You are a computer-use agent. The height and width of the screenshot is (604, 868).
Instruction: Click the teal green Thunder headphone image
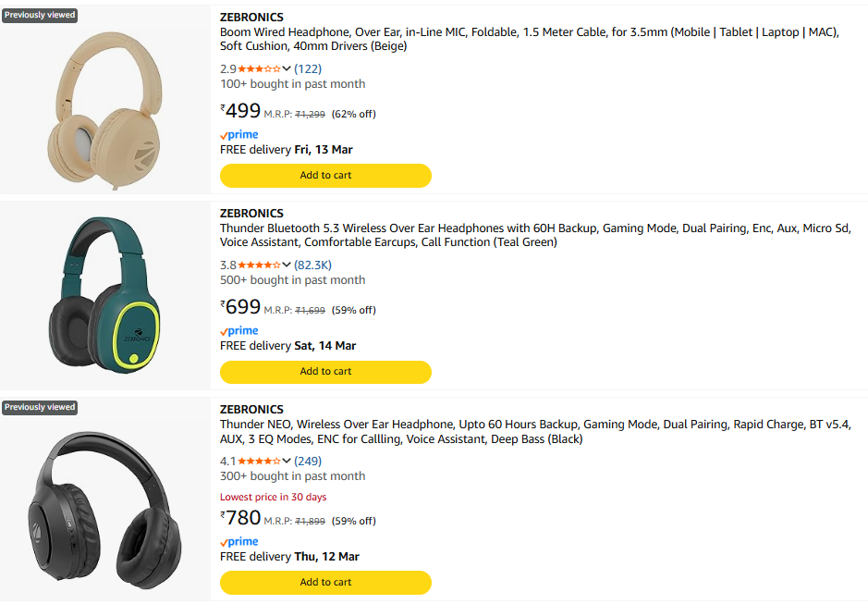(104, 293)
